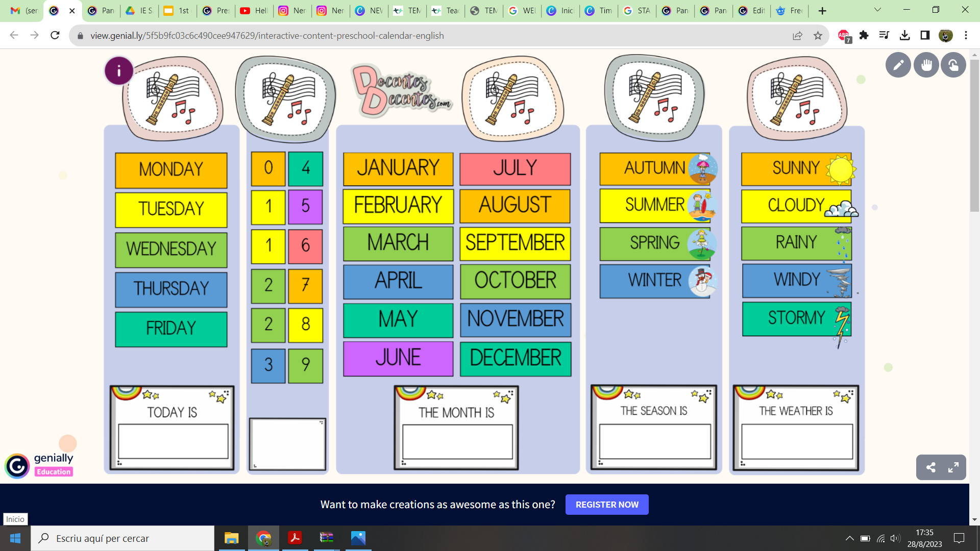The image size is (980, 551).
Task: Select the yellow TUESDAY color block
Action: pos(170,210)
